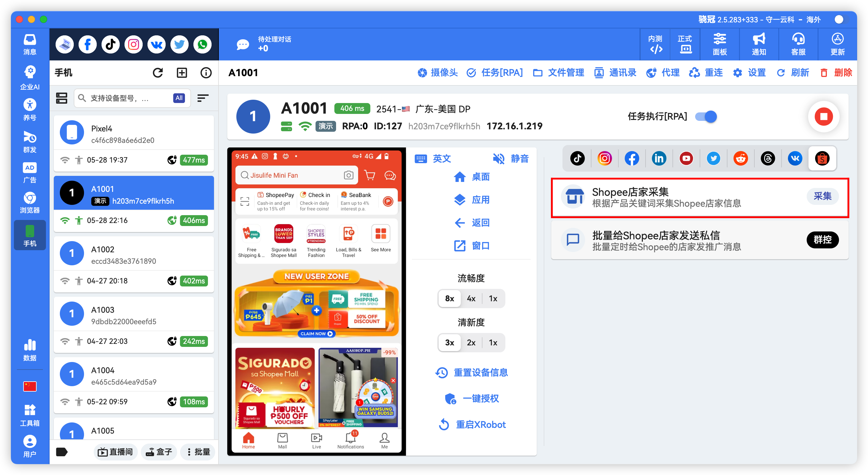Open 任务[RPA] from device toolbar
868x475 pixels.
(x=495, y=73)
